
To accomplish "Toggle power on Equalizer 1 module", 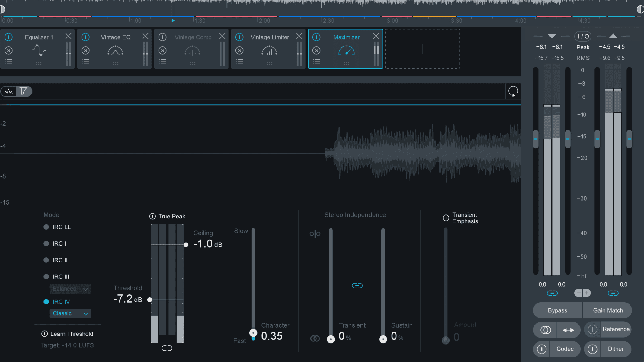I will (8, 37).
